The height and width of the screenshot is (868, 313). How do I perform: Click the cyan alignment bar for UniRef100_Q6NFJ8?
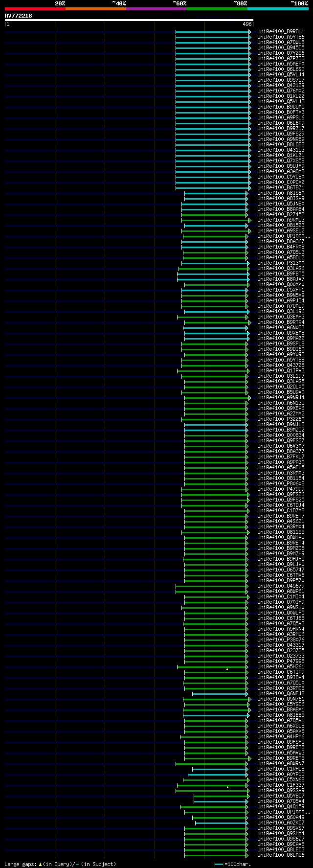pos(220,694)
